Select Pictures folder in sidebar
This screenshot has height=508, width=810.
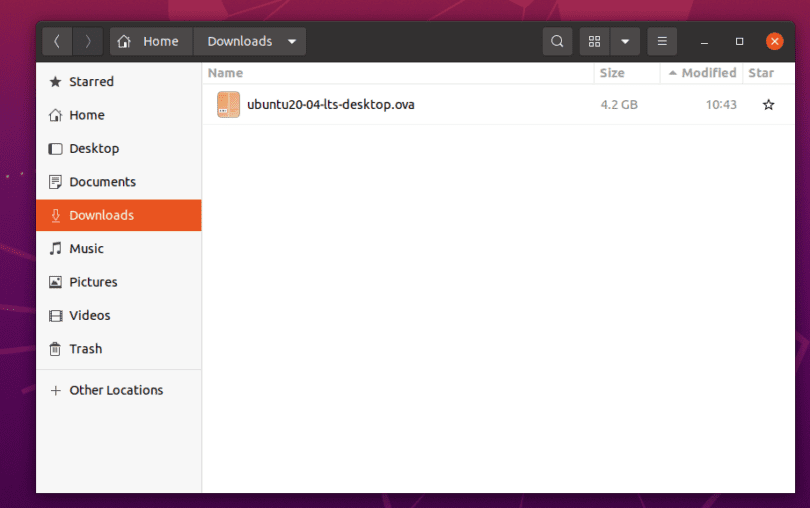93,282
